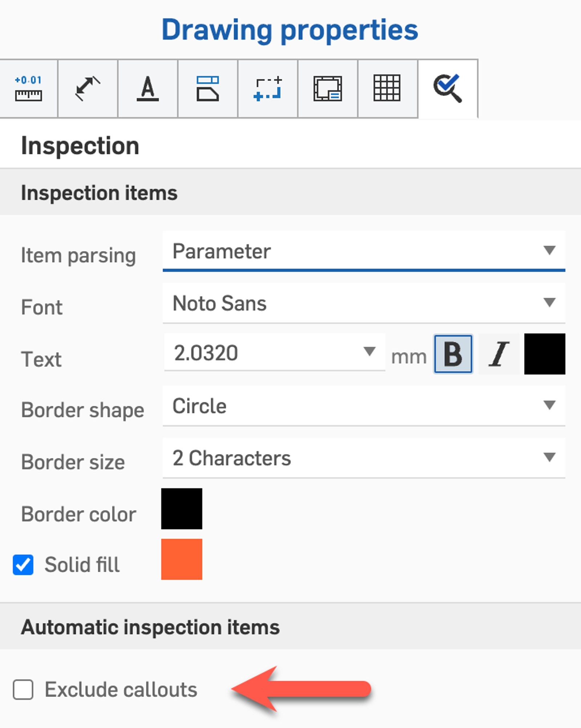Open the dimensions arrow properties tab
This screenshot has width=581, height=728.
tap(88, 89)
